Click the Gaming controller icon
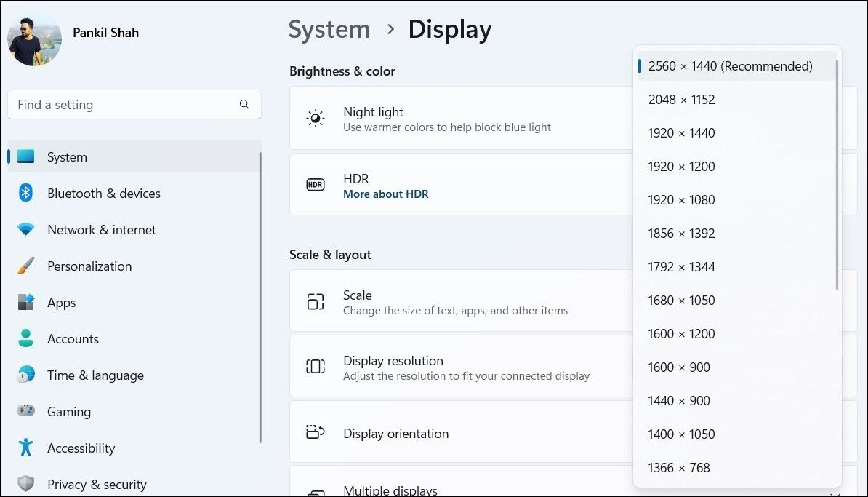The height and width of the screenshot is (497, 868). [x=25, y=411]
